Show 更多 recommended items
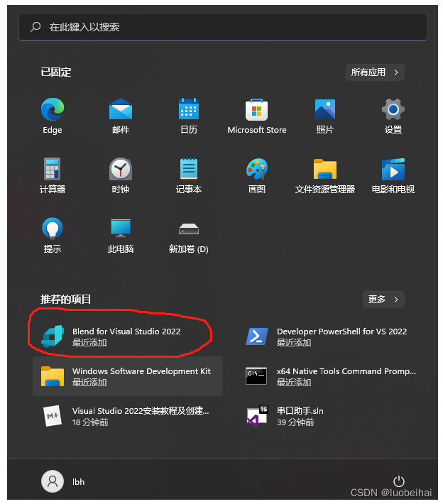 coord(383,300)
